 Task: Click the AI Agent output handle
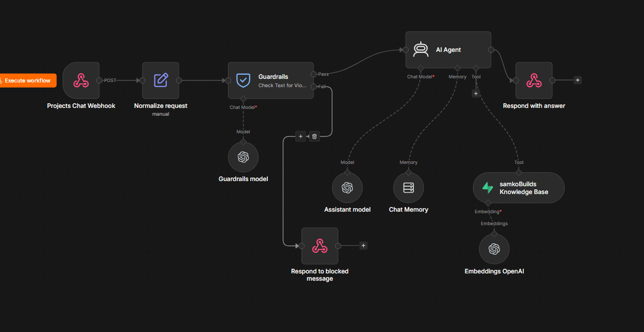(491, 50)
